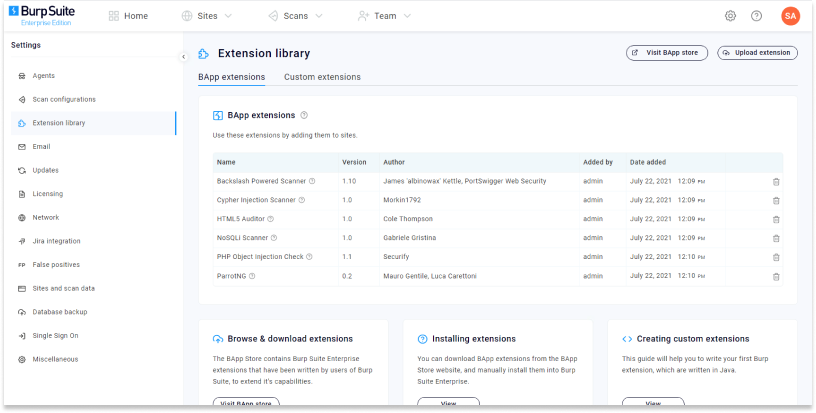Viewport: 816px width, 413px height.
Task: Open Network settings
Action: click(x=94, y=217)
